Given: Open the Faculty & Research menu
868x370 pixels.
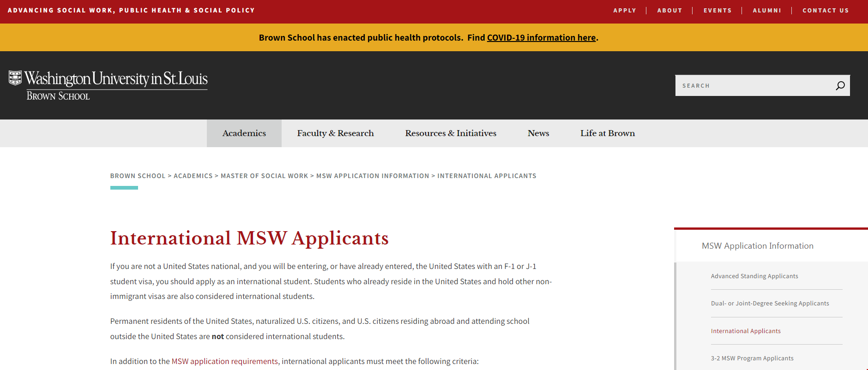Looking at the screenshot, I should [336, 133].
